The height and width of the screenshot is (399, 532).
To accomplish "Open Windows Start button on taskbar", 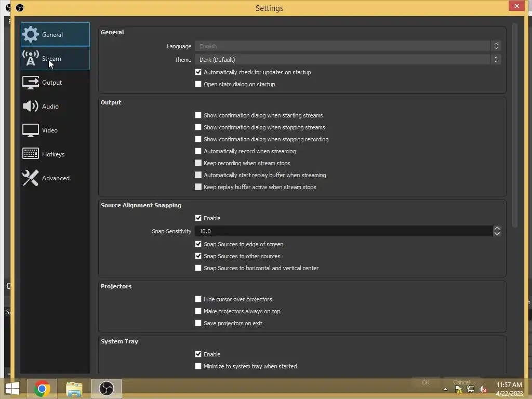I will pyautogui.click(x=12, y=389).
